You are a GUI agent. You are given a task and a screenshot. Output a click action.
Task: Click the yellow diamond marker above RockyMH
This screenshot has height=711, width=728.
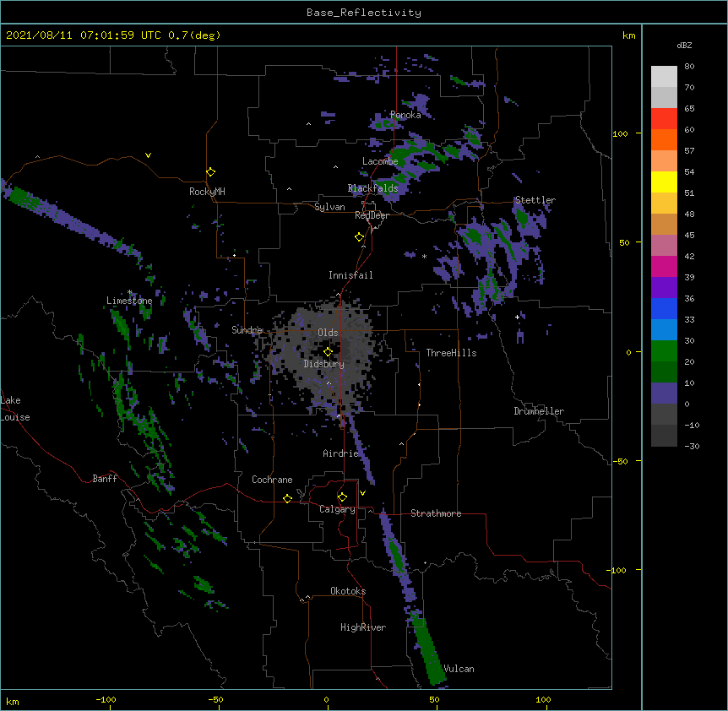[211, 172]
